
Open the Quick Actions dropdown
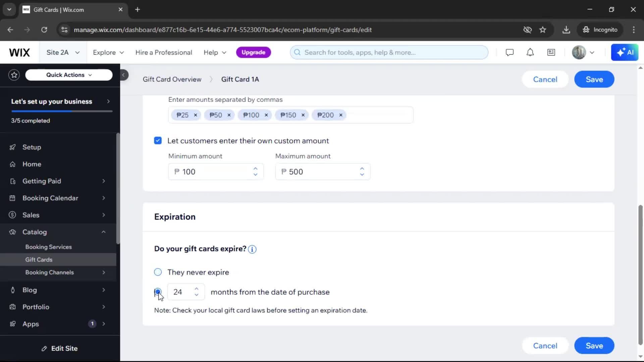pos(69,75)
